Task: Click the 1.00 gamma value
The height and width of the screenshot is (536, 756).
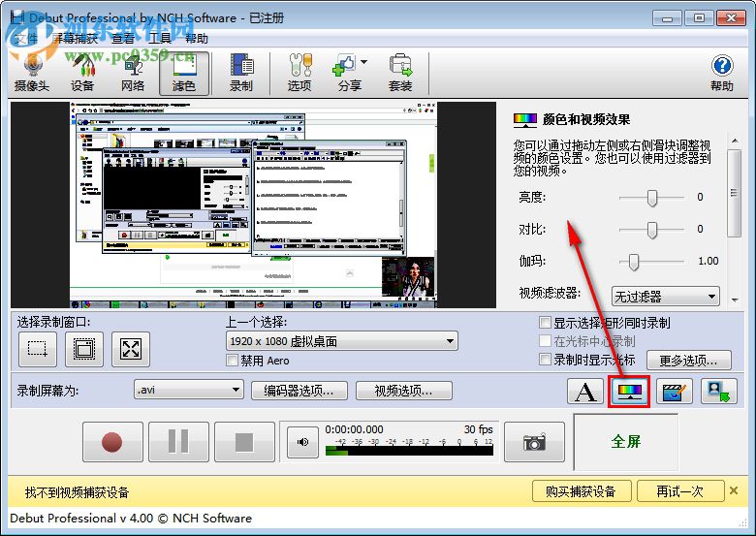Action: point(709,262)
